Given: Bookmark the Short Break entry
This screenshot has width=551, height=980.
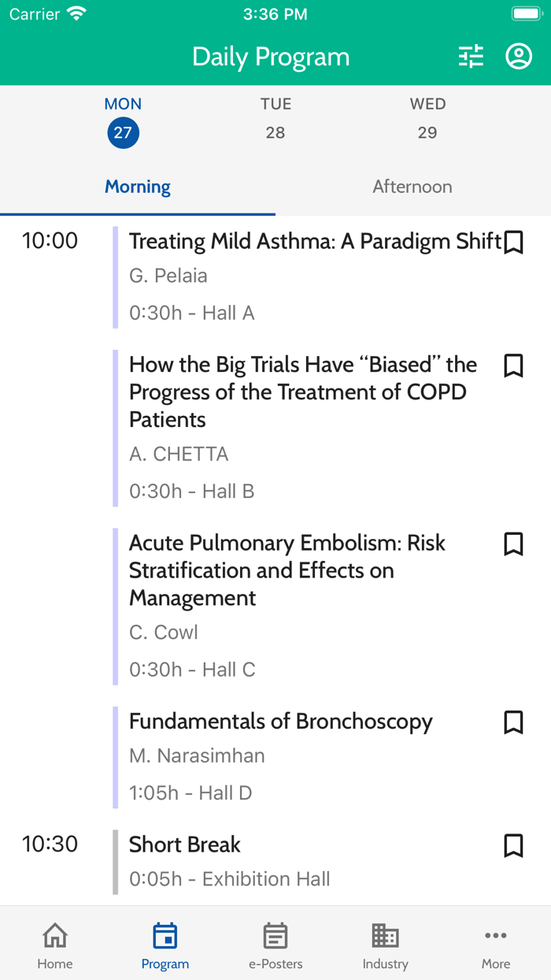Looking at the screenshot, I should point(514,845).
